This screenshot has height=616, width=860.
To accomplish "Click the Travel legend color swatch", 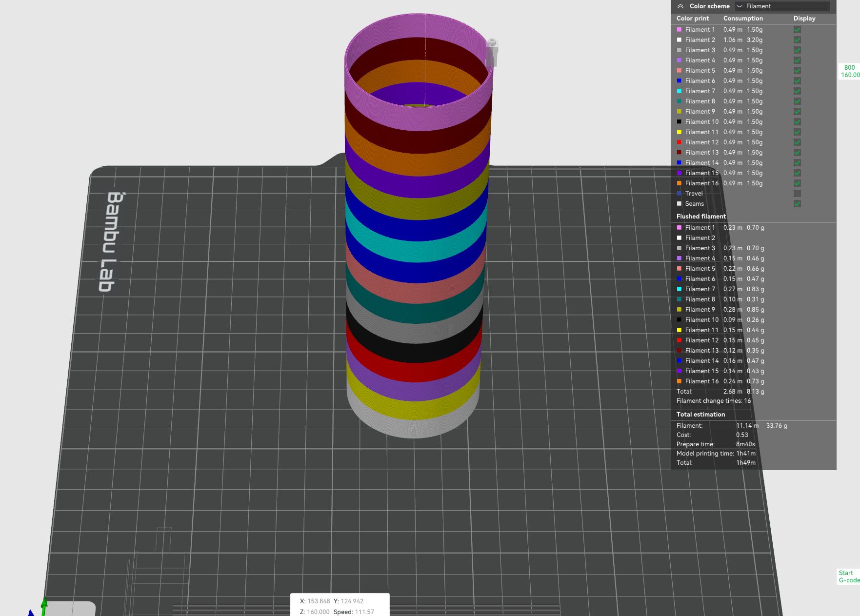I will pyautogui.click(x=679, y=194).
